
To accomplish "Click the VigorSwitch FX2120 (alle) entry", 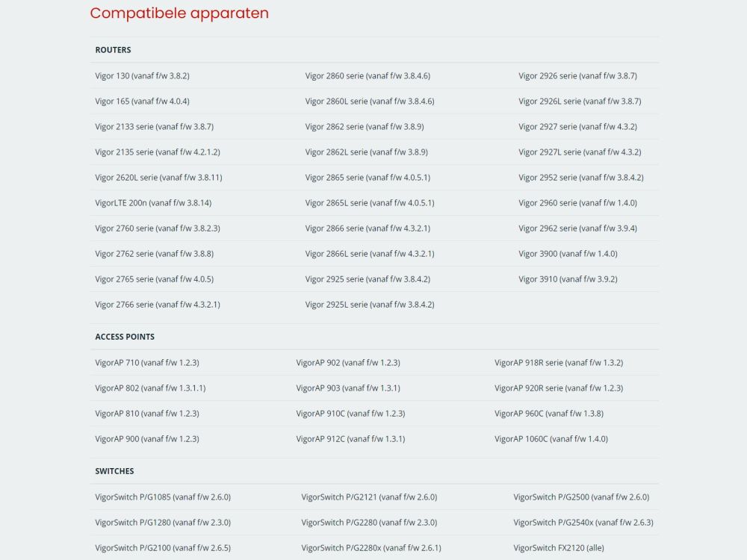I will (x=559, y=548).
